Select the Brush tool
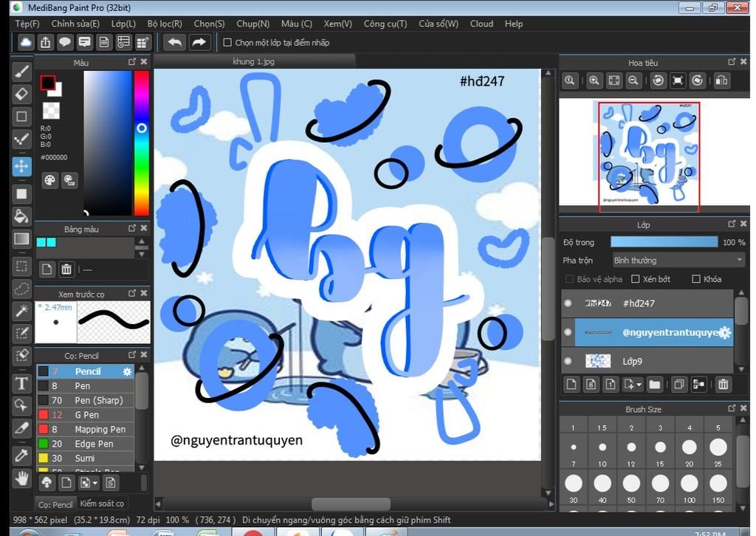 coord(21,72)
